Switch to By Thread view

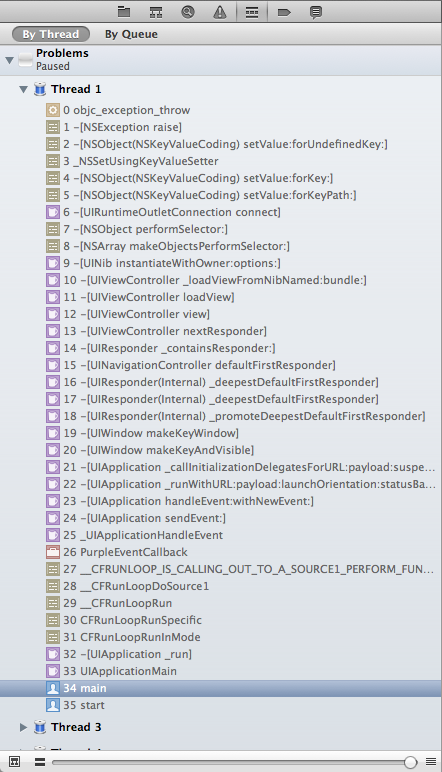(51, 34)
